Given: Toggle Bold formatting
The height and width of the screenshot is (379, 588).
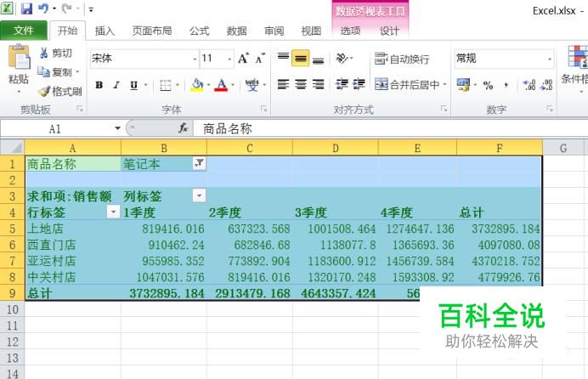Looking at the screenshot, I should click(x=99, y=85).
